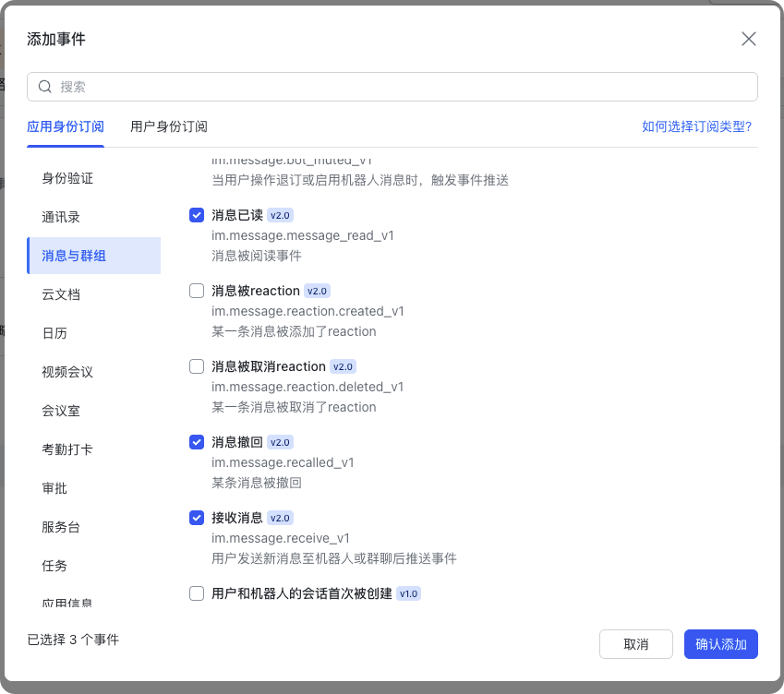This screenshot has width=784, height=694.
Task: Uncheck the 消息撤回 event checkbox
Action: tap(197, 442)
